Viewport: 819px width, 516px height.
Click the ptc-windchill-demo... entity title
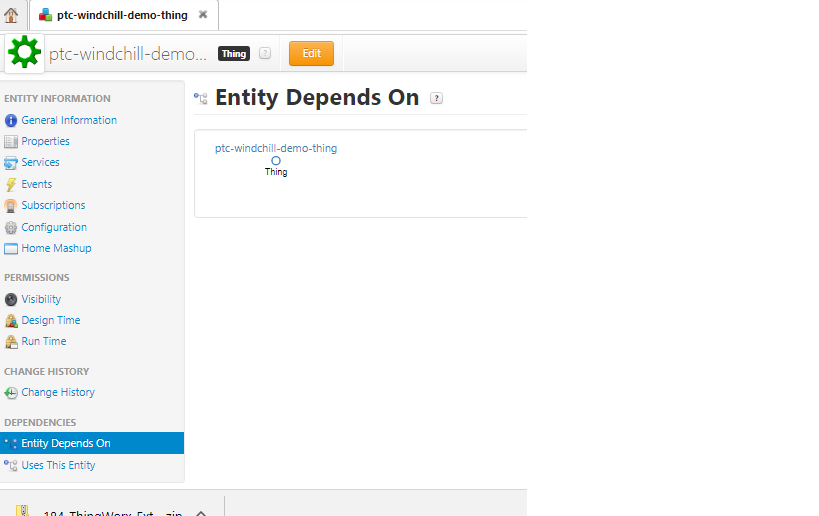127,54
